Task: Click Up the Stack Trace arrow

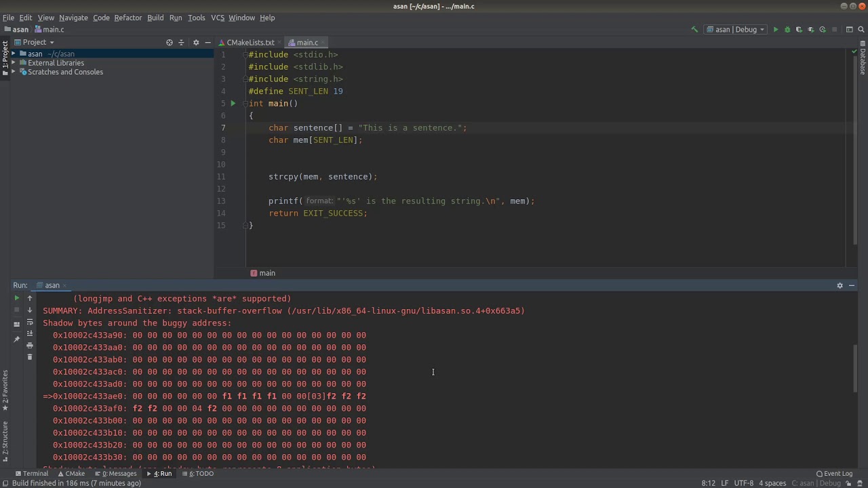Action: pos(30,298)
